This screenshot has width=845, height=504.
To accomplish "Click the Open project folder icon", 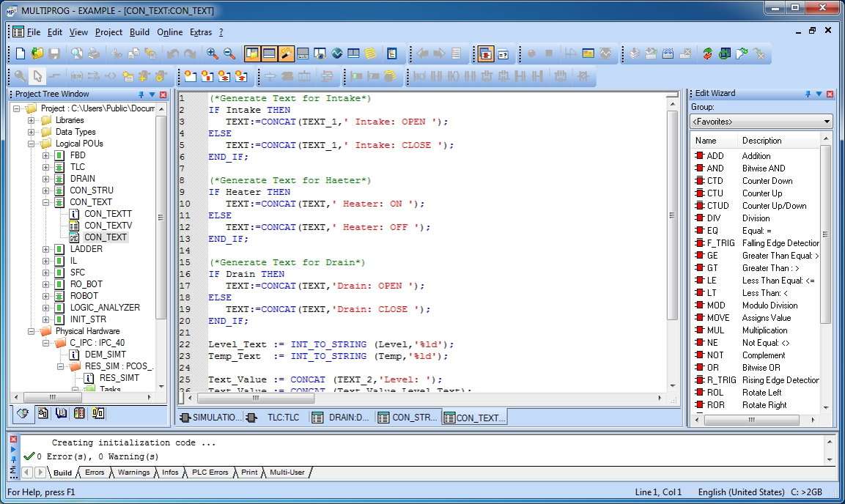I will tap(37, 53).
